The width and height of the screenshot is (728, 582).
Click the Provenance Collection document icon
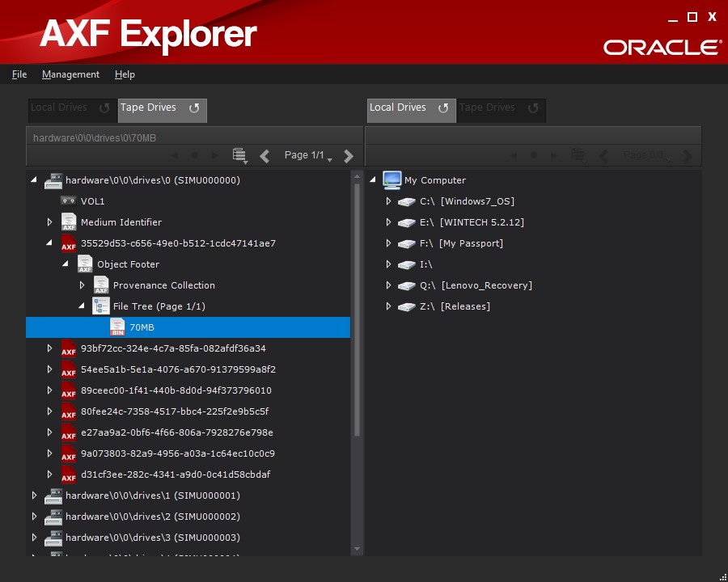click(x=101, y=285)
